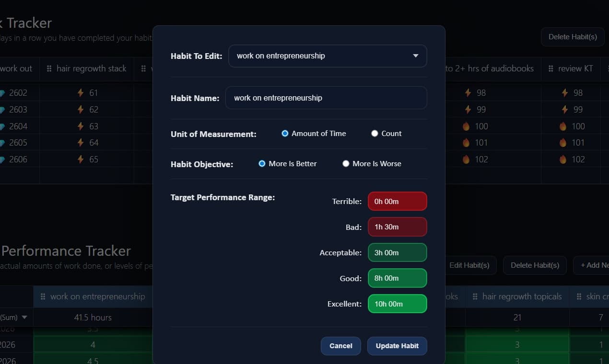The image size is (609, 364).
Task: Click the red Terrible 0h 00m field
Action: click(x=397, y=202)
